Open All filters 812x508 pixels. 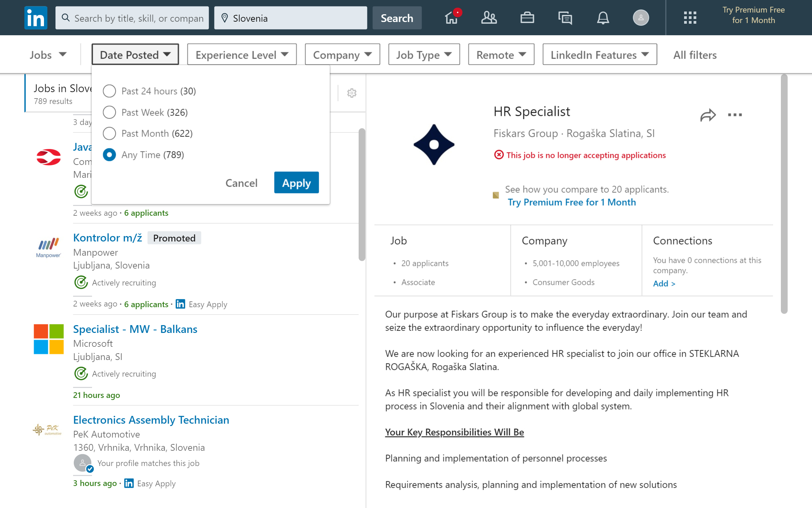click(x=695, y=55)
